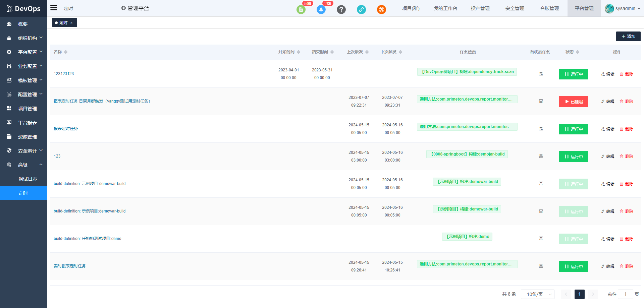Delete the task named 123
644x308 pixels.
tap(627, 157)
